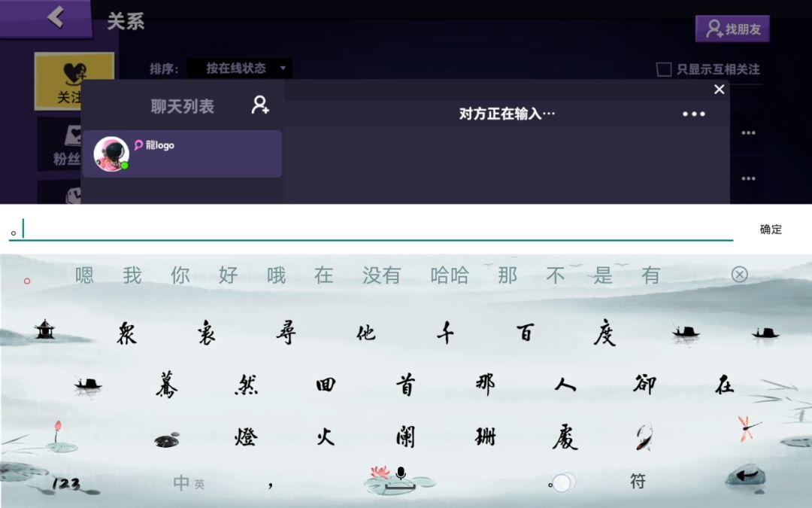The height and width of the screenshot is (508, 812).
Task: Open the first friend row's three-dot menu
Action: pos(748,132)
